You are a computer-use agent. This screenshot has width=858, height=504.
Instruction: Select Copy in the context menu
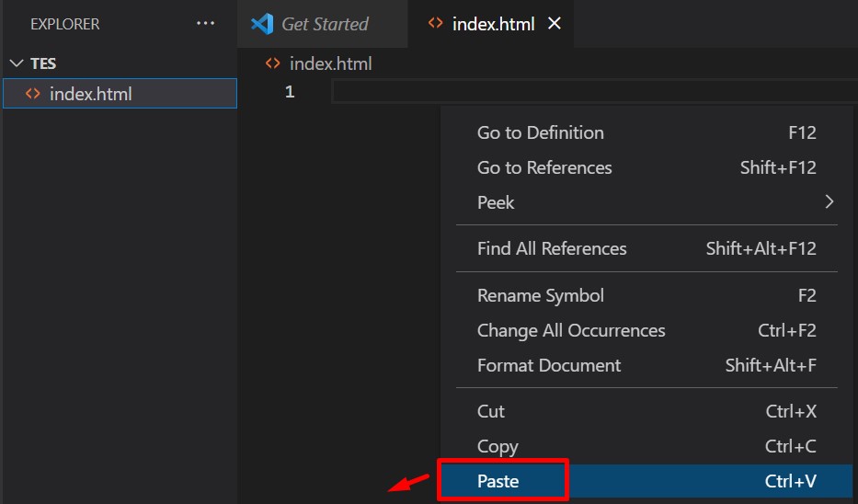coord(498,446)
